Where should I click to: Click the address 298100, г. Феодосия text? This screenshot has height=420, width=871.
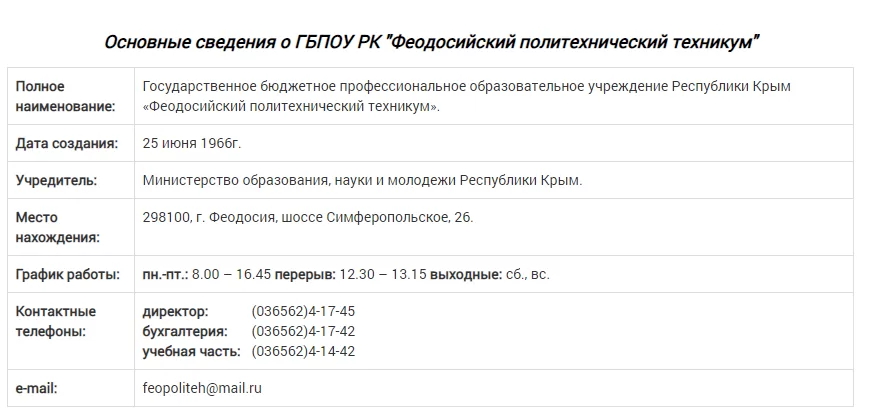pos(308,217)
